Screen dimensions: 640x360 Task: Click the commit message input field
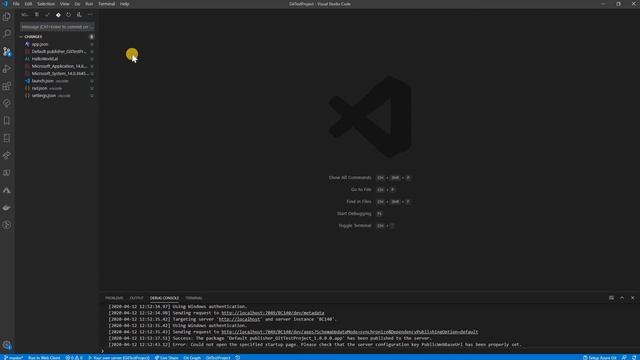click(57, 27)
